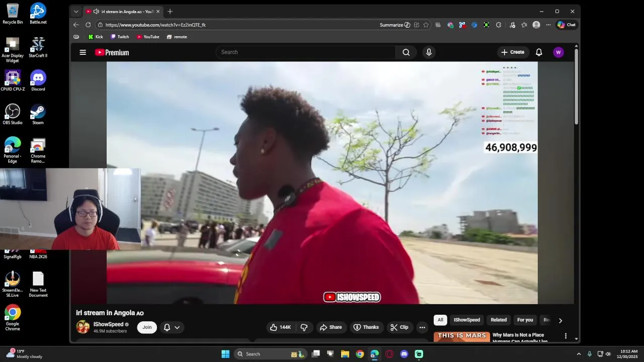
Task: Open New Text Document file
Action: pos(38,284)
